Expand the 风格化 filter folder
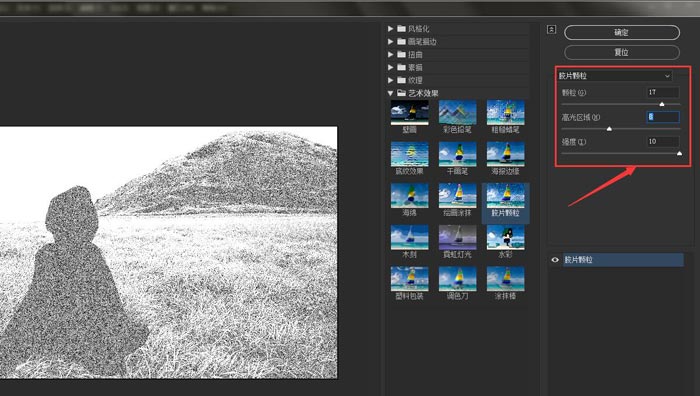The width and height of the screenshot is (700, 396). (x=391, y=29)
